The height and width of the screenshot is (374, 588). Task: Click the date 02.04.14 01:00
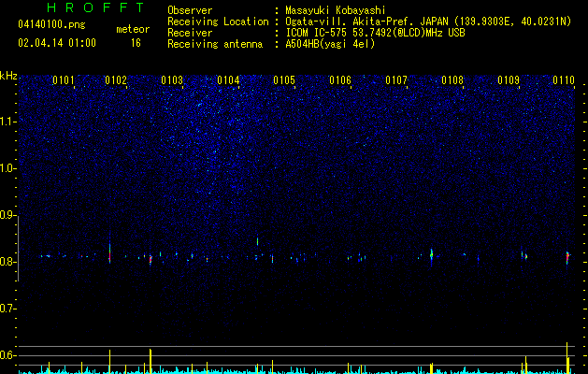pos(57,43)
